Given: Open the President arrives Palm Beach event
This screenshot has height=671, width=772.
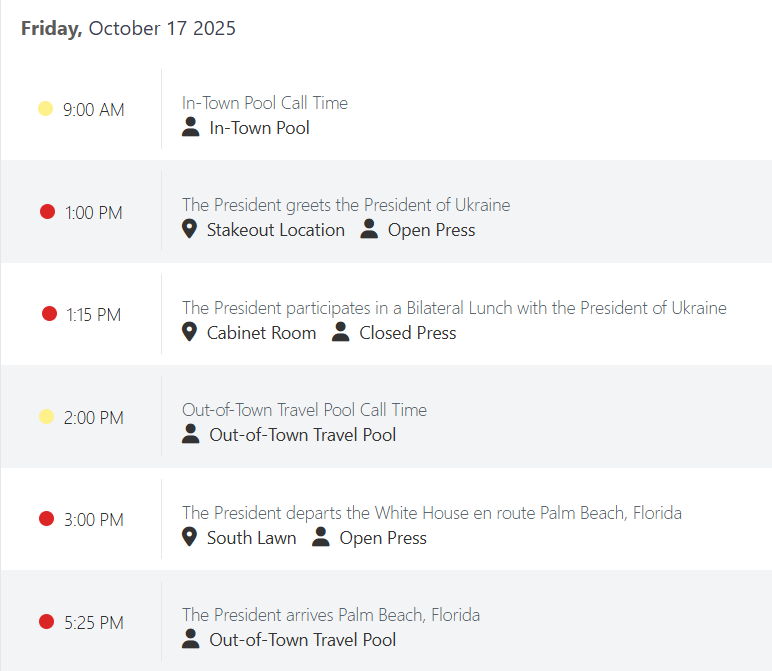Looking at the screenshot, I should [x=331, y=615].
